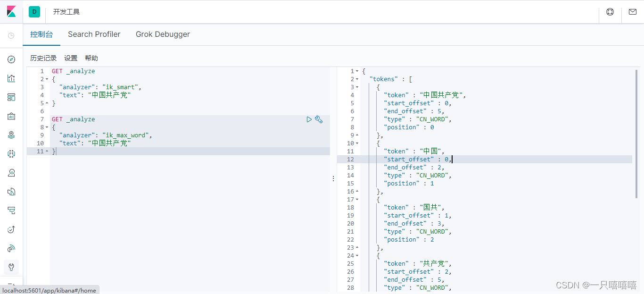This screenshot has width=644, height=294.
Task: Collapse request body fold at editor line 2
Action: point(47,79)
